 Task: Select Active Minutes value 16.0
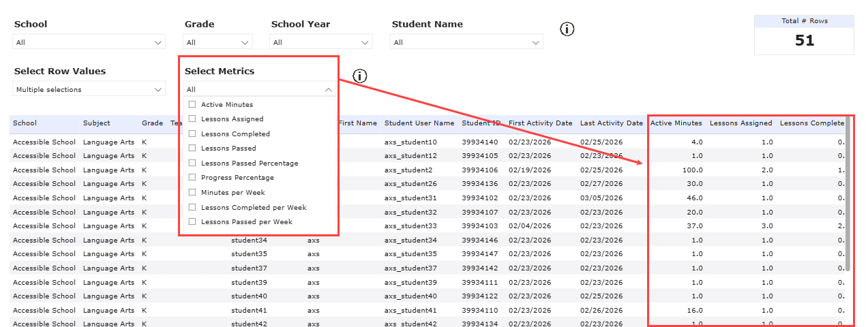coord(695,311)
